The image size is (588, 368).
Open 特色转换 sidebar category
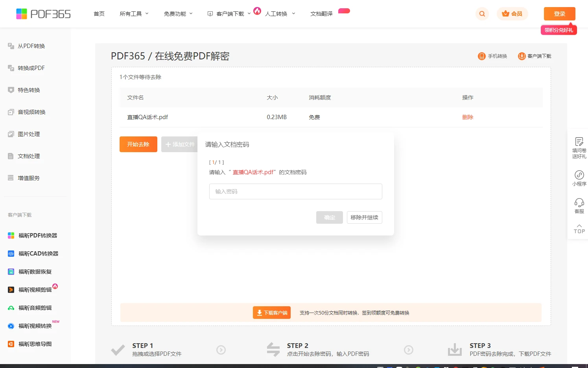pyautogui.click(x=24, y=90)
